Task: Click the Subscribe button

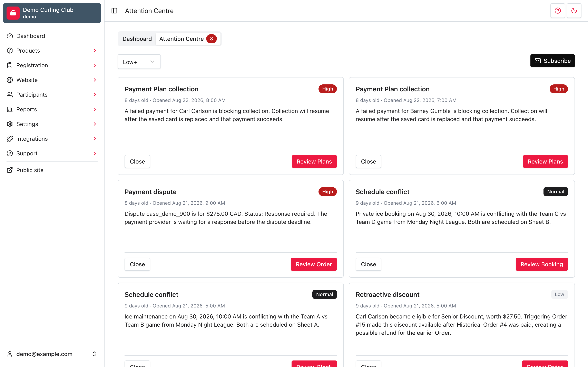Action: click(552, 61)
